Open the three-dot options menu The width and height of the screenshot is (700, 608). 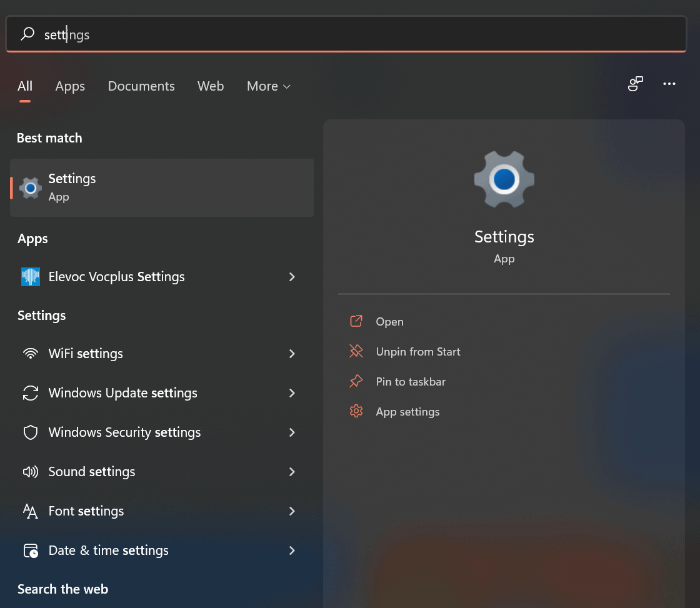coord(669,84)
